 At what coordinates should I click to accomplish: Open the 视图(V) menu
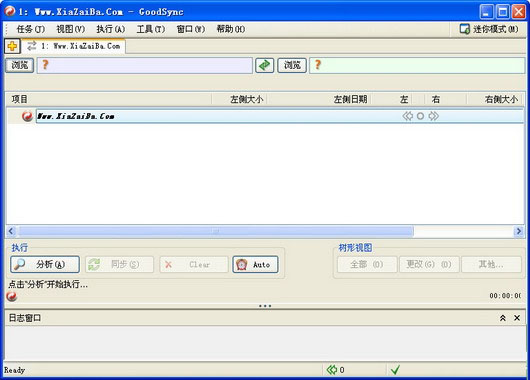tap(71, 29)
